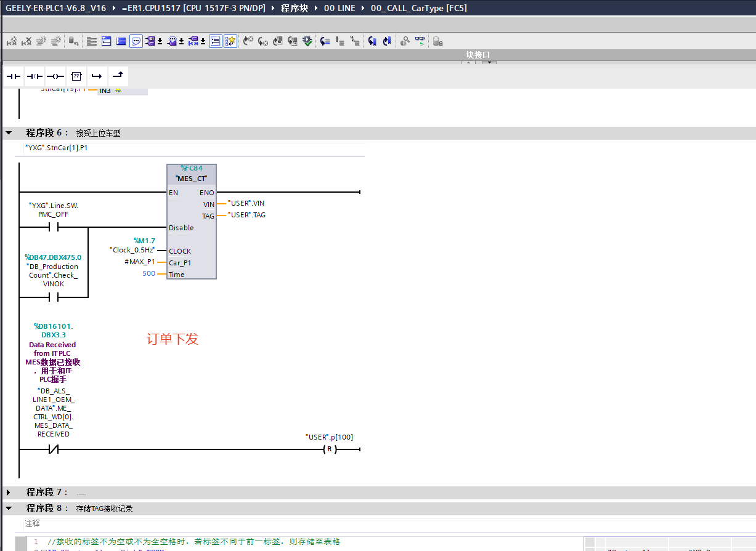Insert a normally open contact
Screen dimensions: 756x551
point(14,76)
